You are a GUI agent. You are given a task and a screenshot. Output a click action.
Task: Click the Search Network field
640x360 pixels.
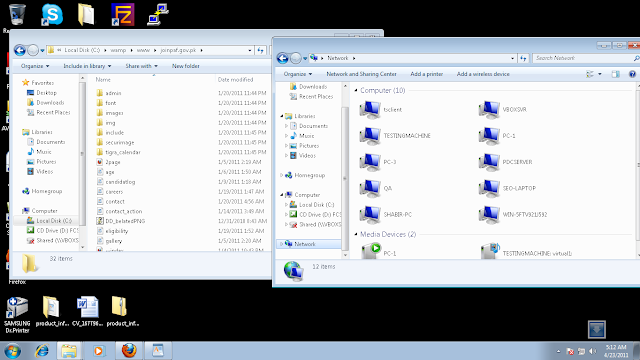[584, 58]
